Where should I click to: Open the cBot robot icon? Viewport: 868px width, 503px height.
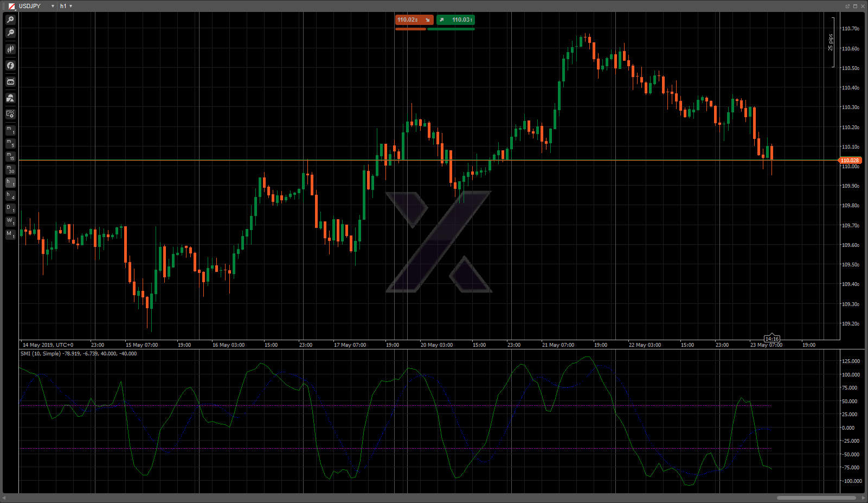tap(10, 82)
